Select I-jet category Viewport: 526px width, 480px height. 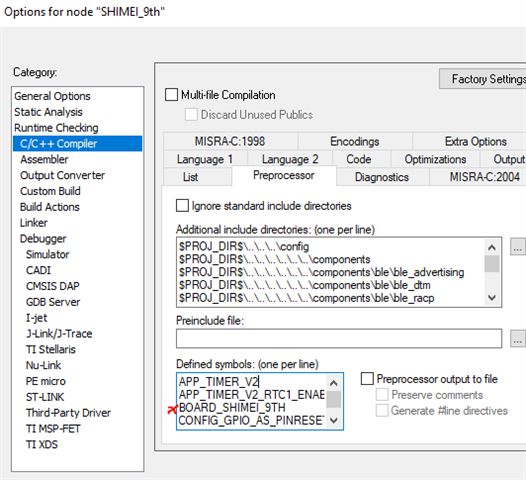tap(37, 318)
